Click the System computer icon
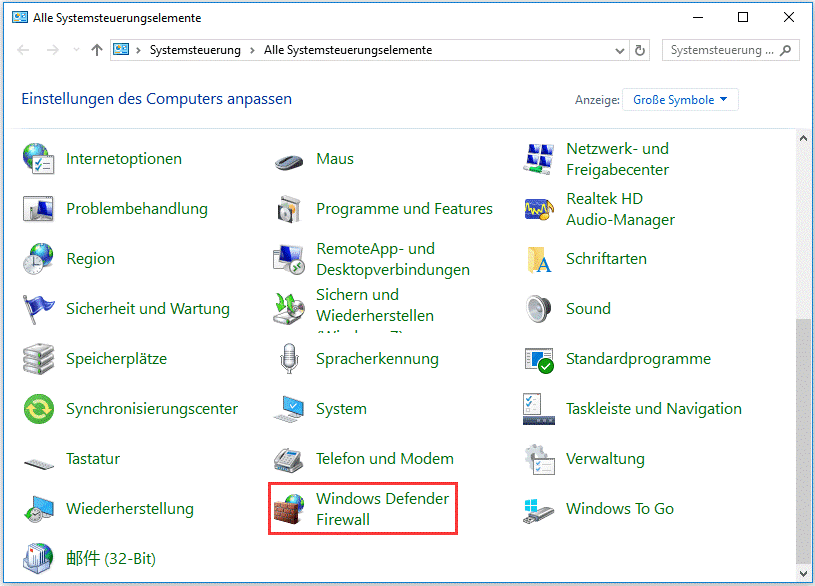Screen dimensions: 815x586 [x=289, y=409]
